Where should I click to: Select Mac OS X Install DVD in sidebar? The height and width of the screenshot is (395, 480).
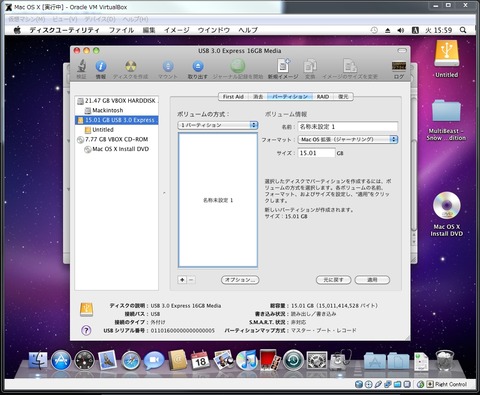[x=116, y=149]
